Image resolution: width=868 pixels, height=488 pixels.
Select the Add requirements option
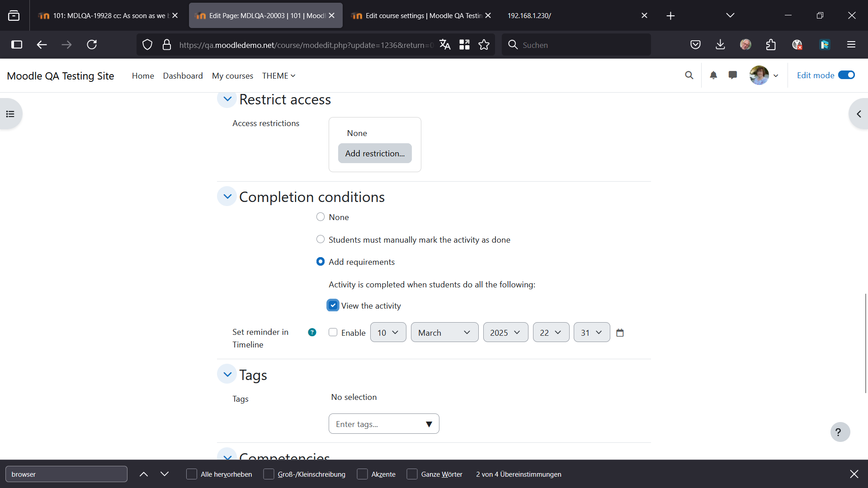tap(321, 262)
